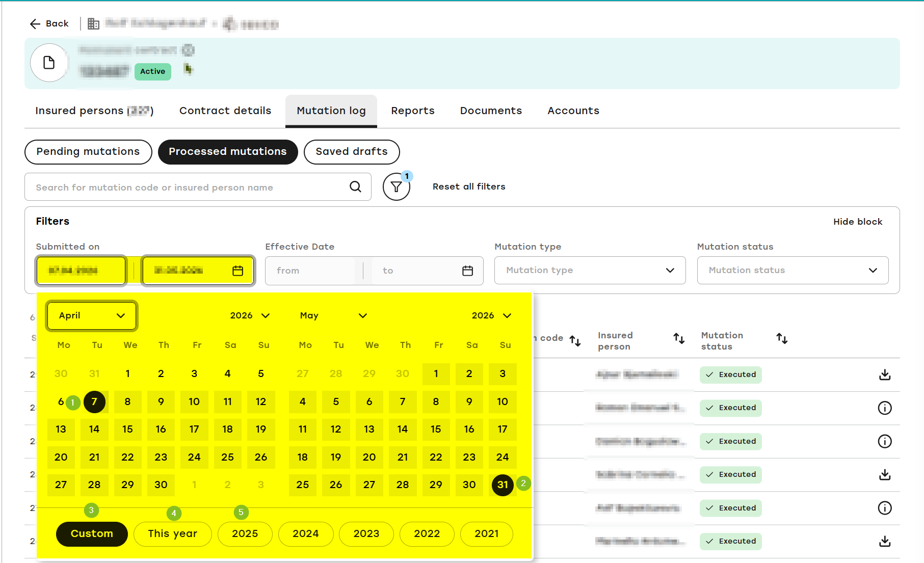Show Processed mutations
Image resolution: width=924 pixels, height=563 pixels.
coord(228,152)
